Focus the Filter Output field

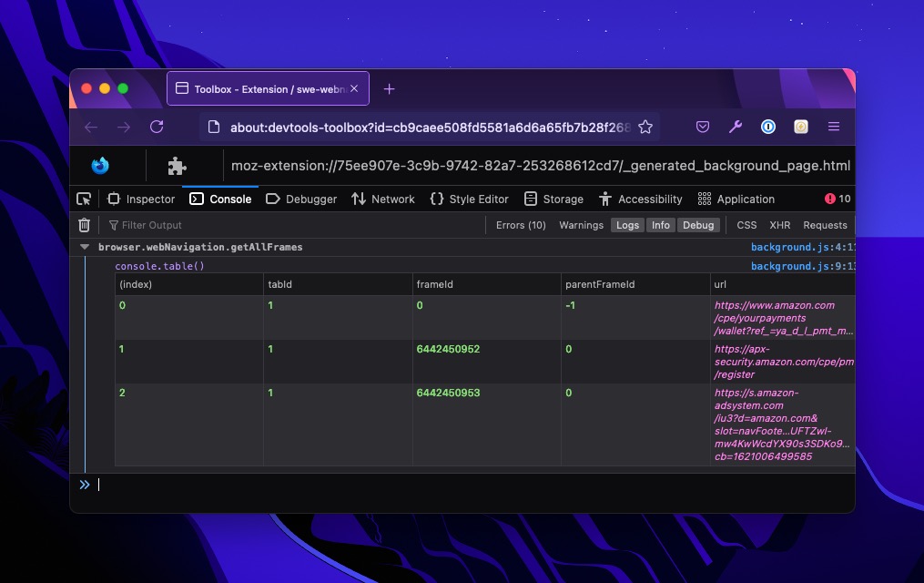(291, 225)
